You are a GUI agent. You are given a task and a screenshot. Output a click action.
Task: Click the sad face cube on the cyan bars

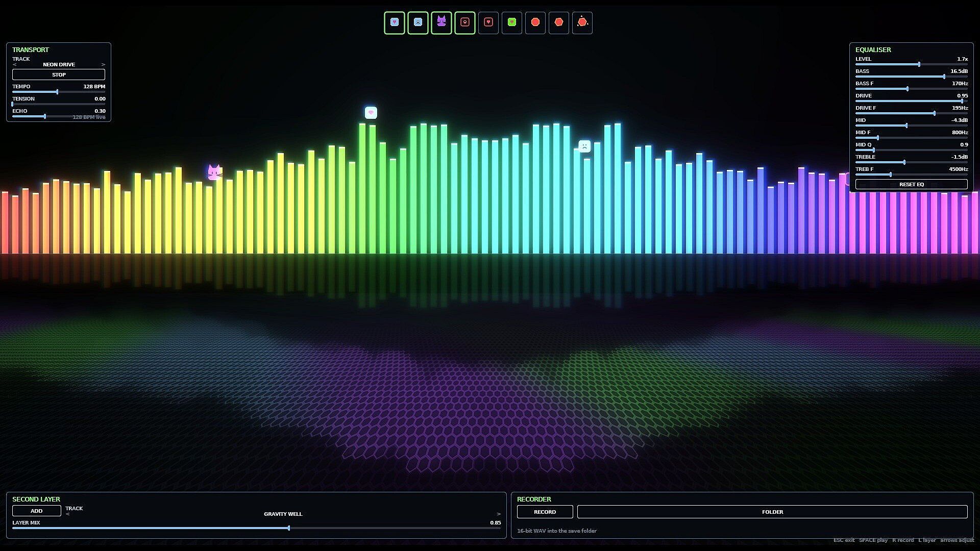pyautogui.click(x=584, y=146)
